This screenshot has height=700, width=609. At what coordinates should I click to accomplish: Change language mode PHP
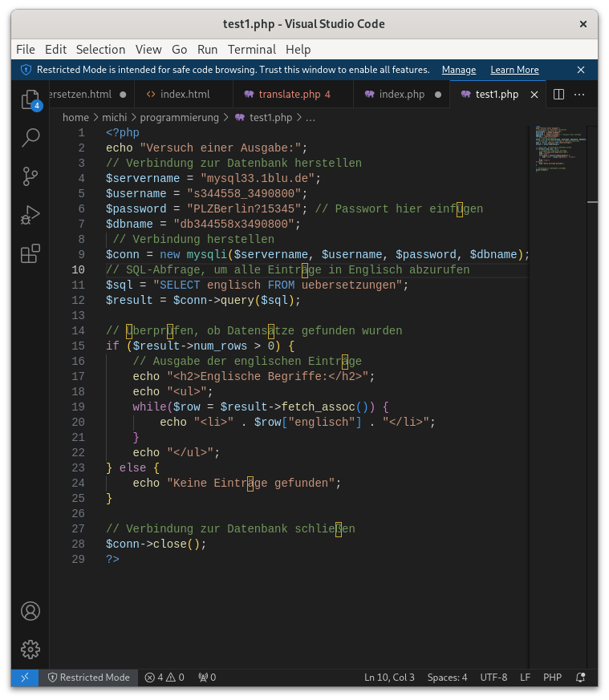point(552,678)
